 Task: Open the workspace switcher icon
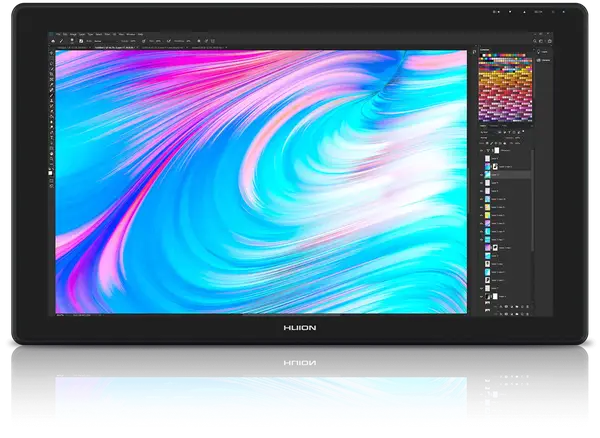click(x=541, y=41)
